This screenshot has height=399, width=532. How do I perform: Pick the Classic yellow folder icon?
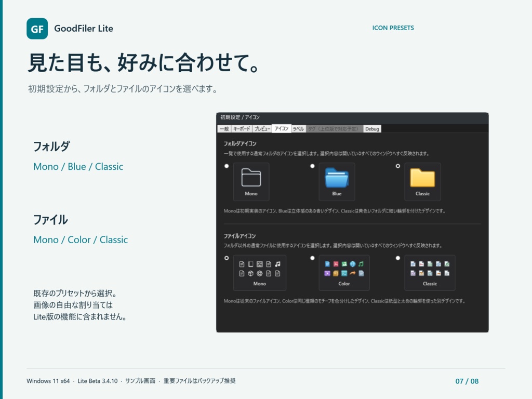(422, 181)
